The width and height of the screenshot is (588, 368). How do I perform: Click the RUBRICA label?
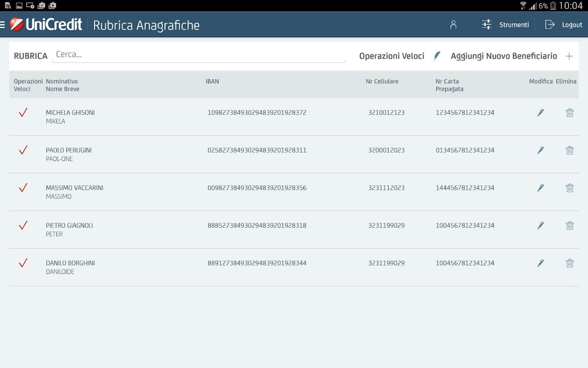tap(31, 56)
